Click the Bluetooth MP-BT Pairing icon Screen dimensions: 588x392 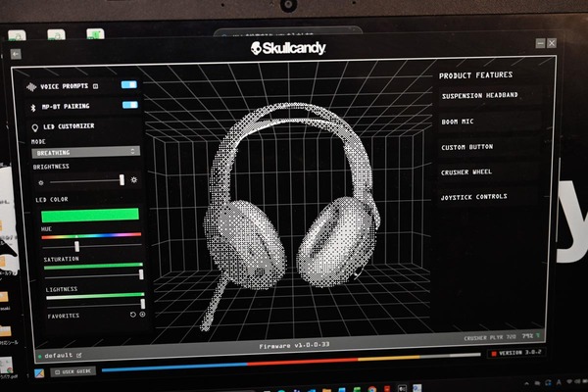(33, 108)
